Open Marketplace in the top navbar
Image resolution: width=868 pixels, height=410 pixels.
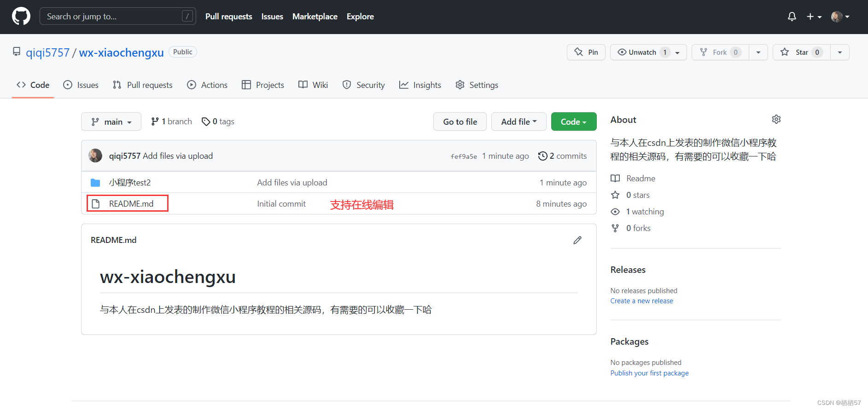click(x=315, y=17)
